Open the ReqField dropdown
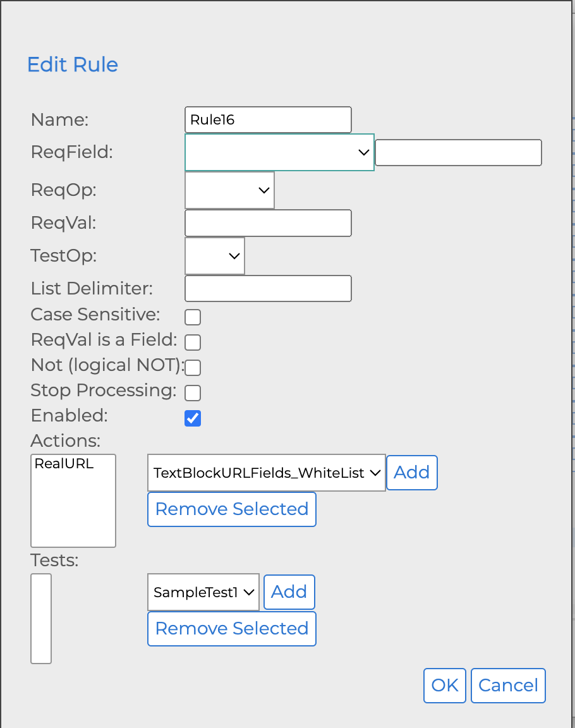The image size is (575, 728). point(279,152)
